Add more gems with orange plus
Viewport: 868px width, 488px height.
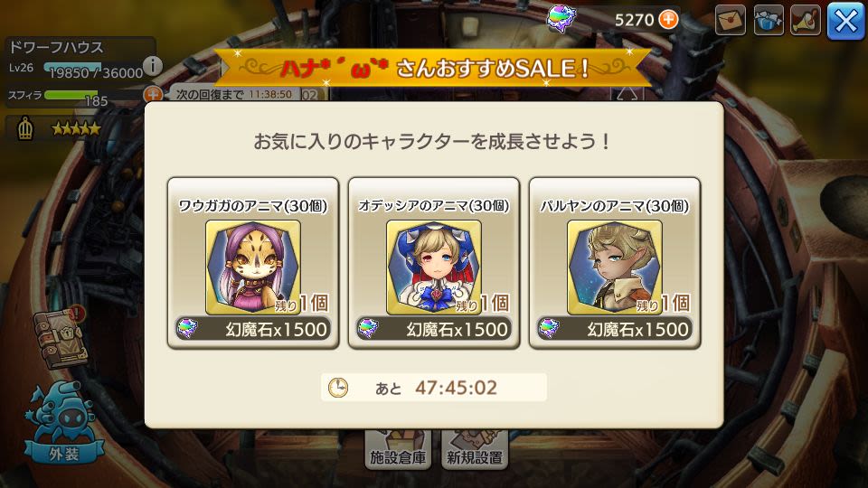(669, 20)
